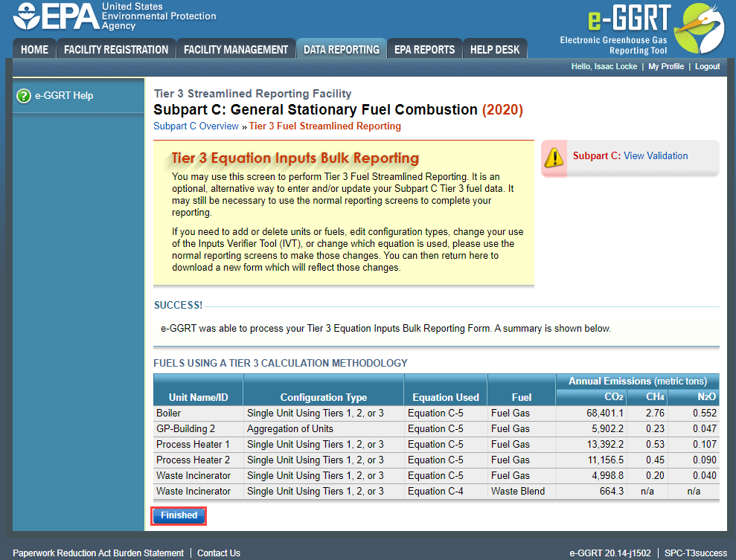Go to Subpart C Overview breadcrumb

(196, 126)
